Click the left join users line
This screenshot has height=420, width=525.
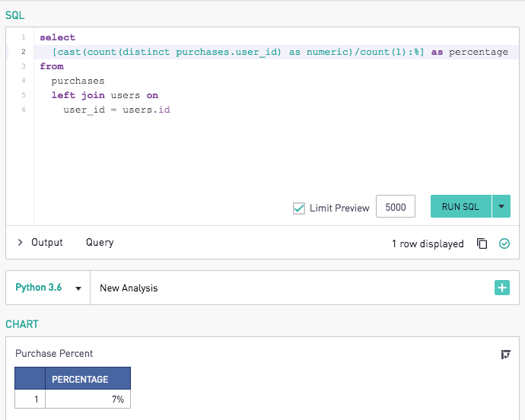105,95
